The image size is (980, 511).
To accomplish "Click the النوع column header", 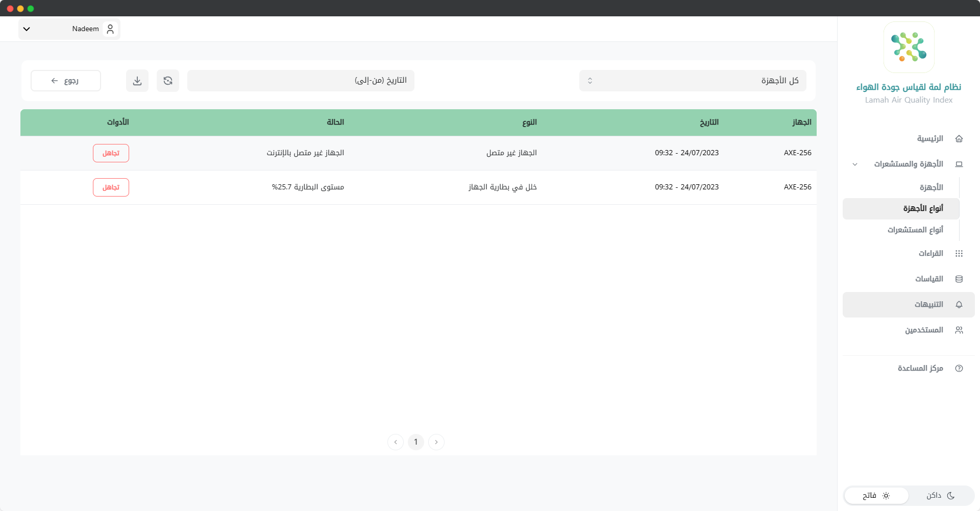I will [x=529, y=123].
